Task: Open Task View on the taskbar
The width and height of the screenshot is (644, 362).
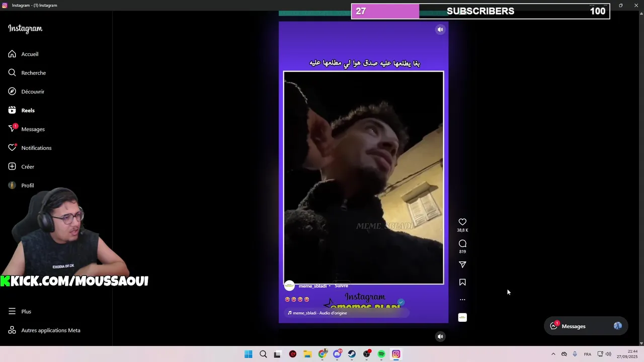Action: pos(277,354)
